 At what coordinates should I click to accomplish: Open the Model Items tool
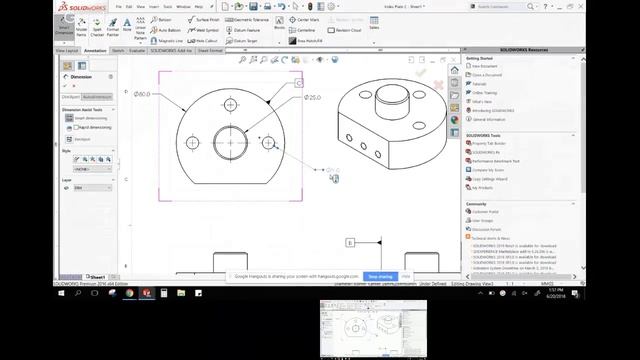tap(82, 27)
